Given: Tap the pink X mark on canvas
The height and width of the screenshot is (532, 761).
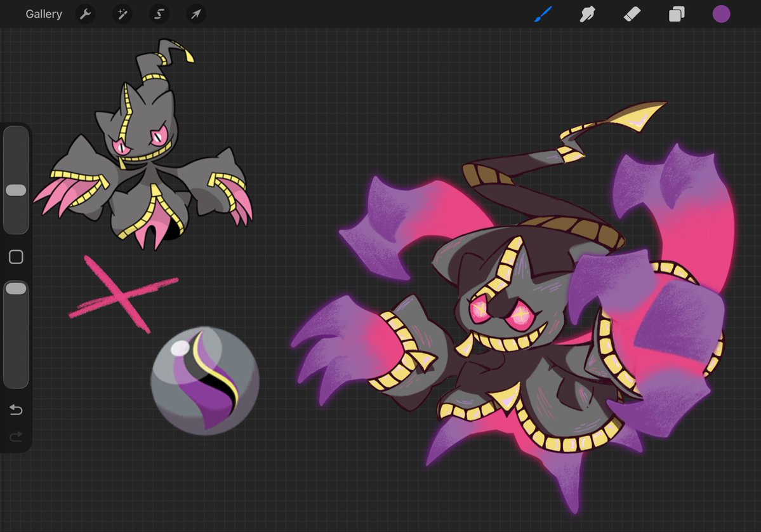Looking at the screenshot, I should 123,295.
